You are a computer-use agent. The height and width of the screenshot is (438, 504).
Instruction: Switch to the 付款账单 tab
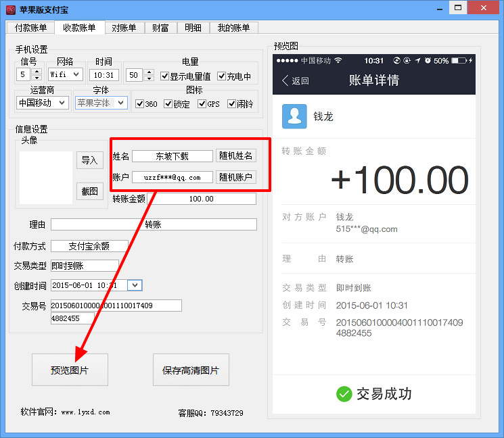(31, 28)
